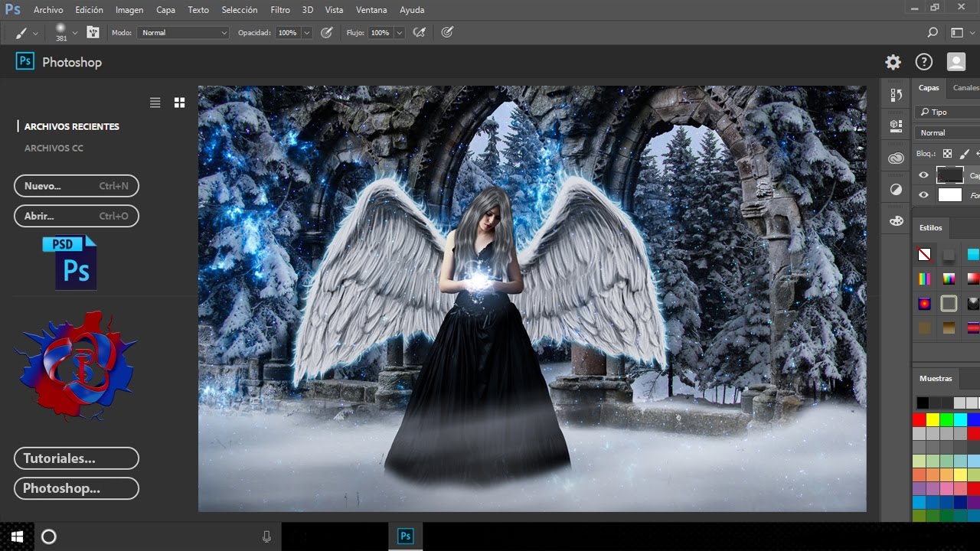Select ARCHIVOS CC section

point(54,148)
